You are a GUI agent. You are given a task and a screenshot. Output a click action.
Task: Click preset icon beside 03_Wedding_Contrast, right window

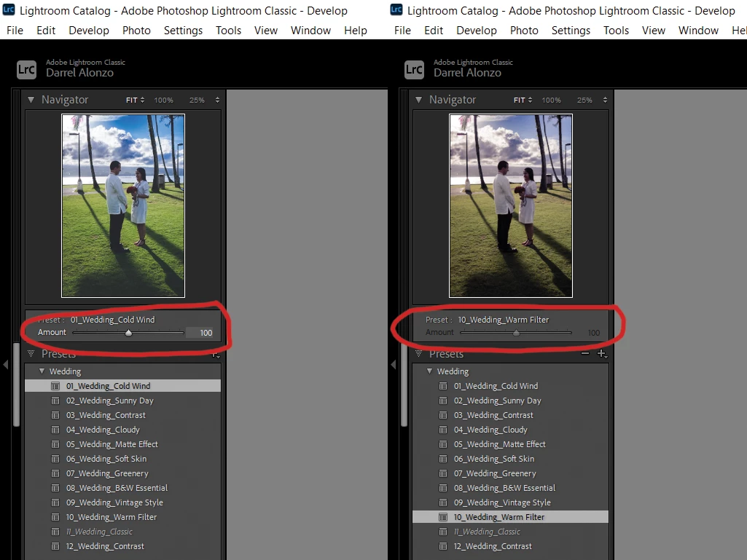click(x=443, y=415)
